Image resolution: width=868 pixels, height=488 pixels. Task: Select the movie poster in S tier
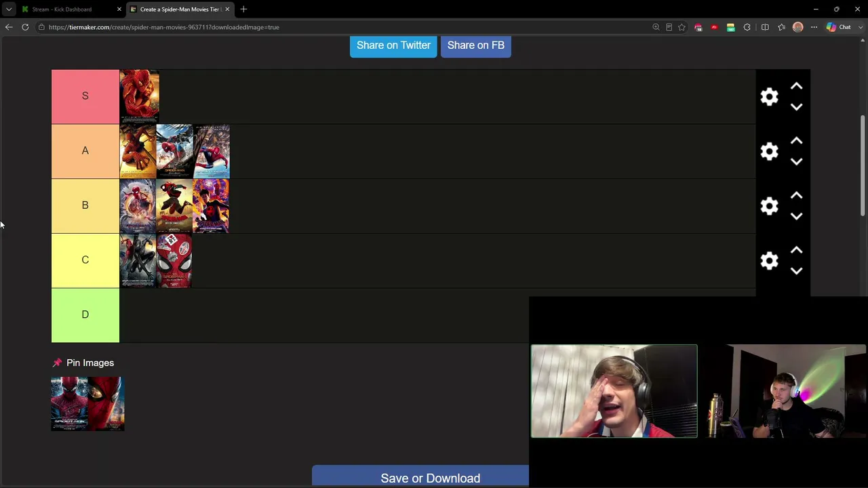[140, 96]
